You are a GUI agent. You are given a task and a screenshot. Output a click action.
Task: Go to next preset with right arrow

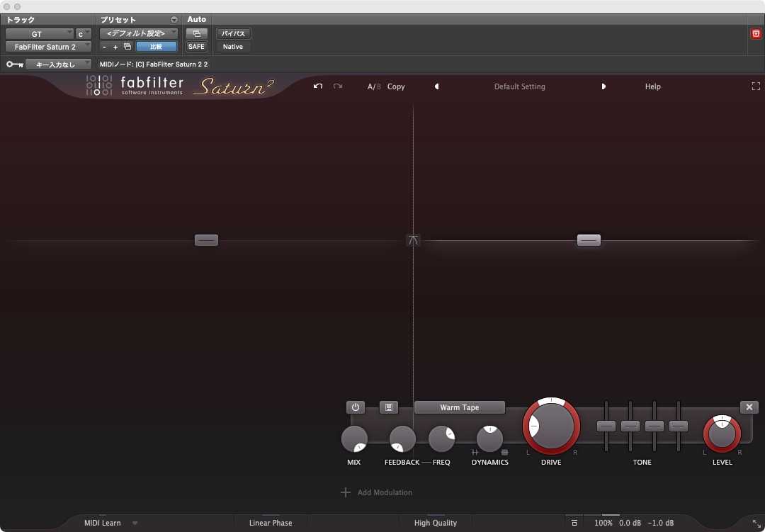(x=603, y=86)
